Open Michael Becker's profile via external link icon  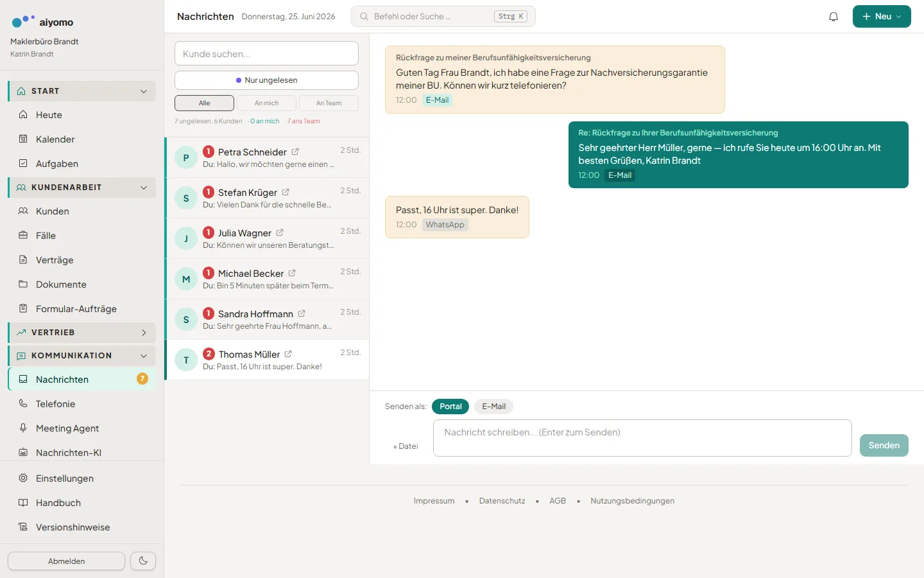(x=292, y=274)
